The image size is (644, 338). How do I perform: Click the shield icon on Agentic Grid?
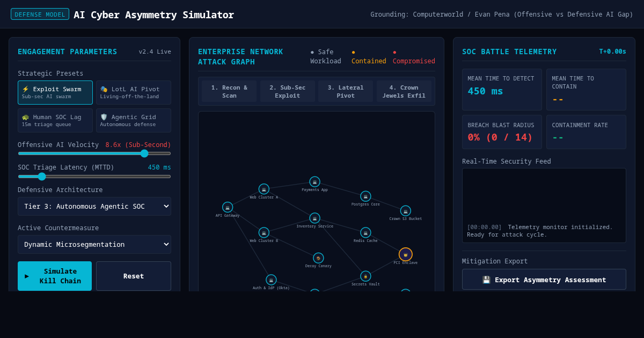(x=104, y=117)
